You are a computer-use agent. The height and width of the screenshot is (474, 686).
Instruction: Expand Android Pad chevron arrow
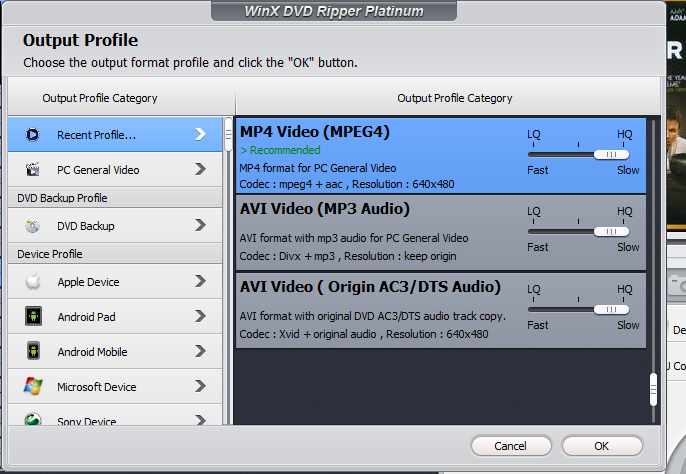coord(200,316)
